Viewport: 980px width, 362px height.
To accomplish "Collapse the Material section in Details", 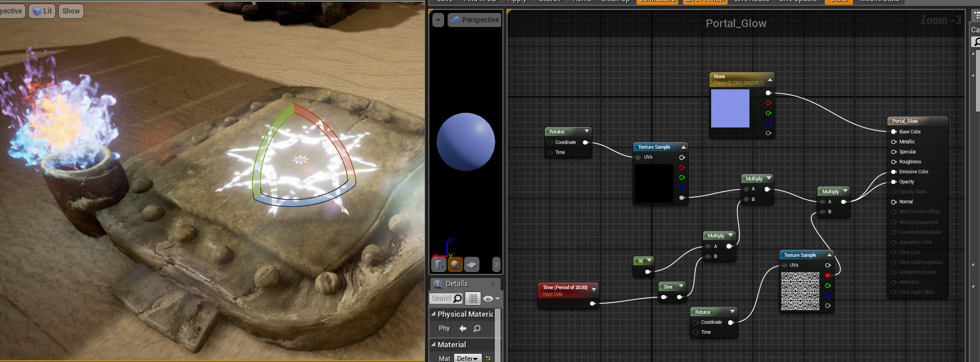I will [434, 344].
